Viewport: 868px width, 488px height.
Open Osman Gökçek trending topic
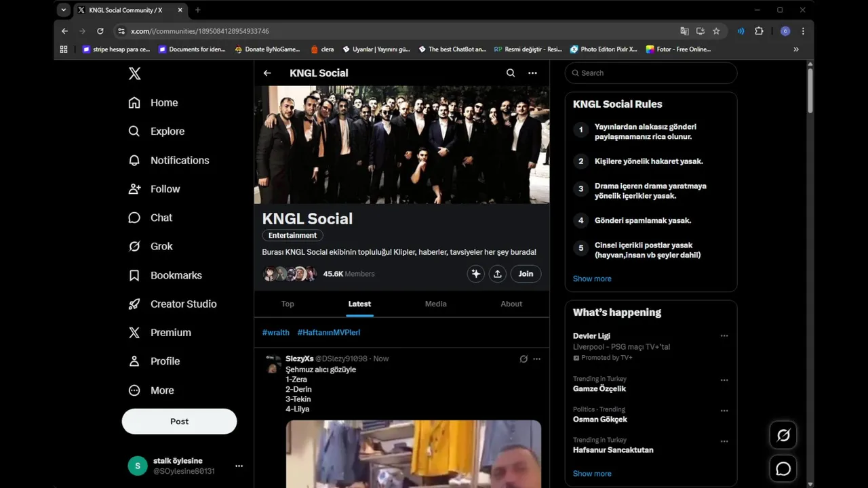(x=600, y=420)
